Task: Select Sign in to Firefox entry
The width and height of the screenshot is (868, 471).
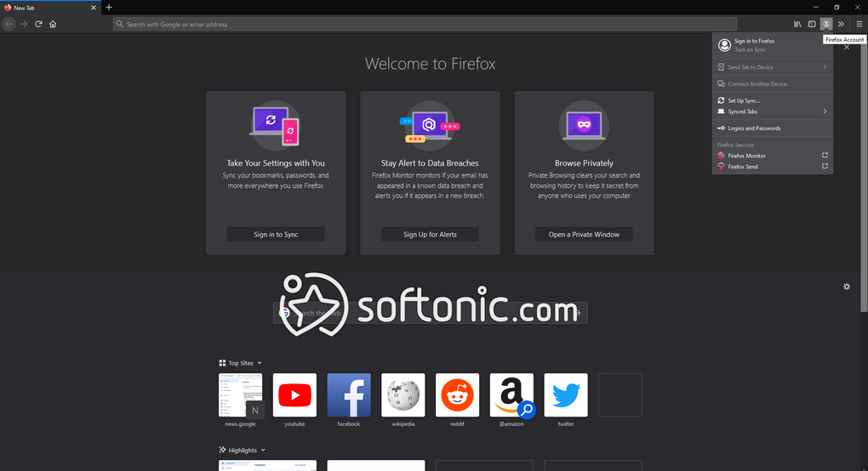Action: click(772, 45)
